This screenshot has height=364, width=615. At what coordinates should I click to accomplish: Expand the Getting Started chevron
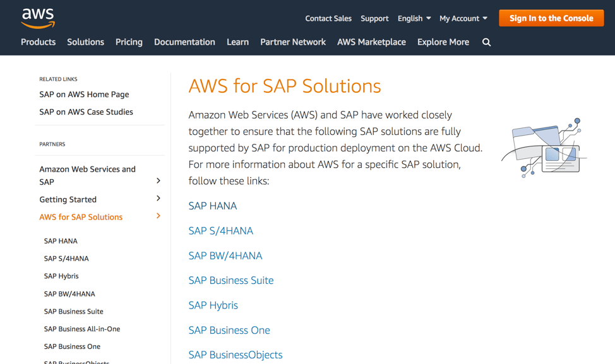(x=158, y=198)
